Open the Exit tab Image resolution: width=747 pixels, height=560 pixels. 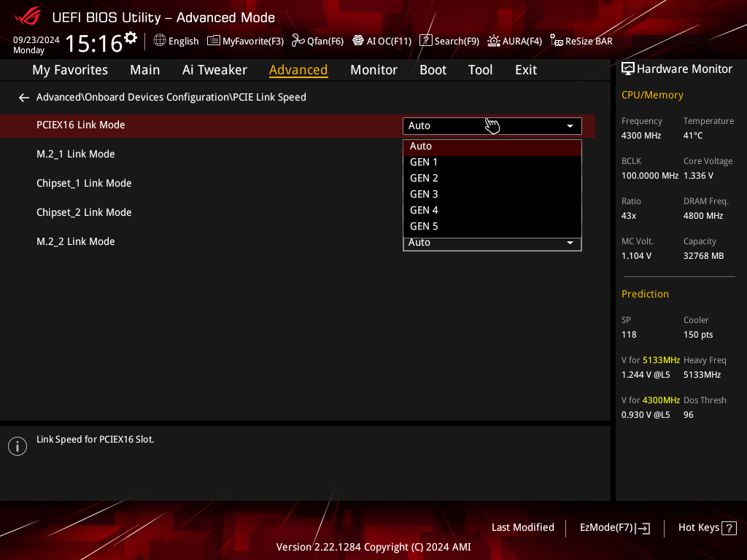526,70
